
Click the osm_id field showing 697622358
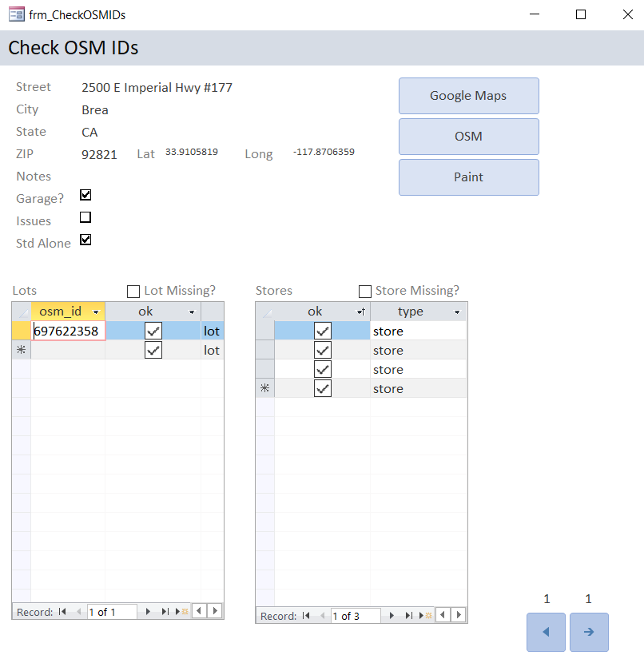click(68, 331)
